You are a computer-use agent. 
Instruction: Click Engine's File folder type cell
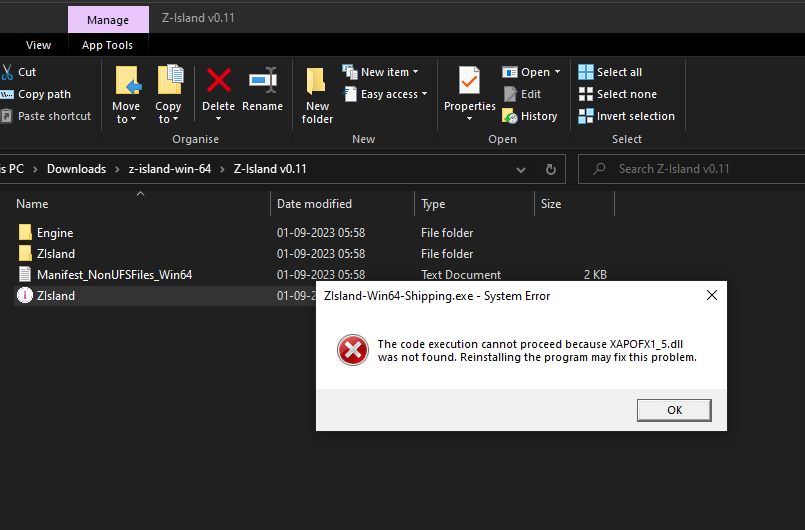click(447, 233)
